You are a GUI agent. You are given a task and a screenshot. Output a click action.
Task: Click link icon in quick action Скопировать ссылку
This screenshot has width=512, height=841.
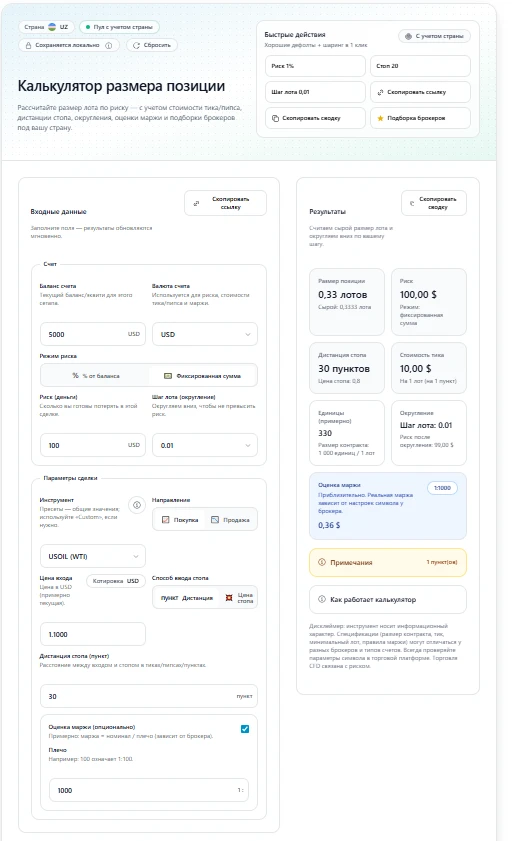click(381, 92)
